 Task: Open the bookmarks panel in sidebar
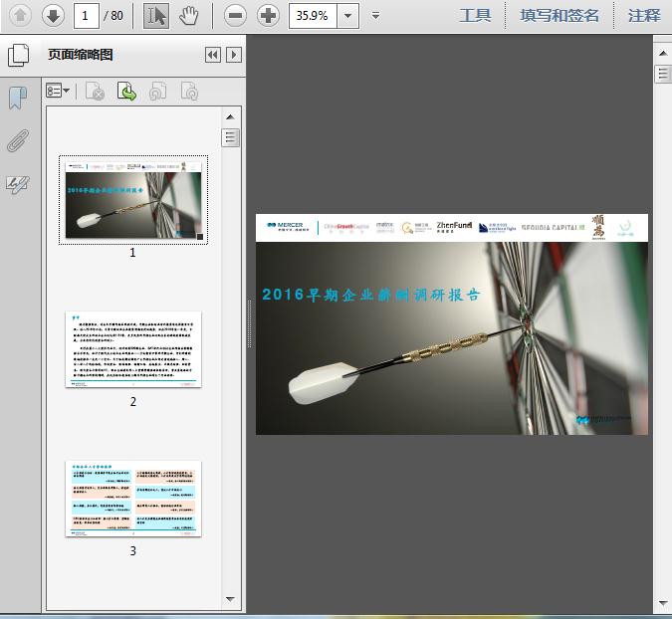coord(17,99)
